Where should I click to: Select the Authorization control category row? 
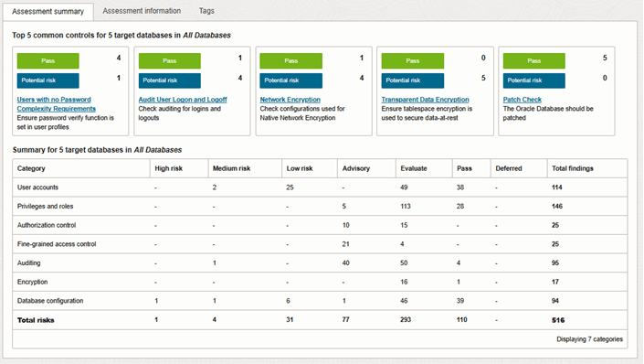320,225
